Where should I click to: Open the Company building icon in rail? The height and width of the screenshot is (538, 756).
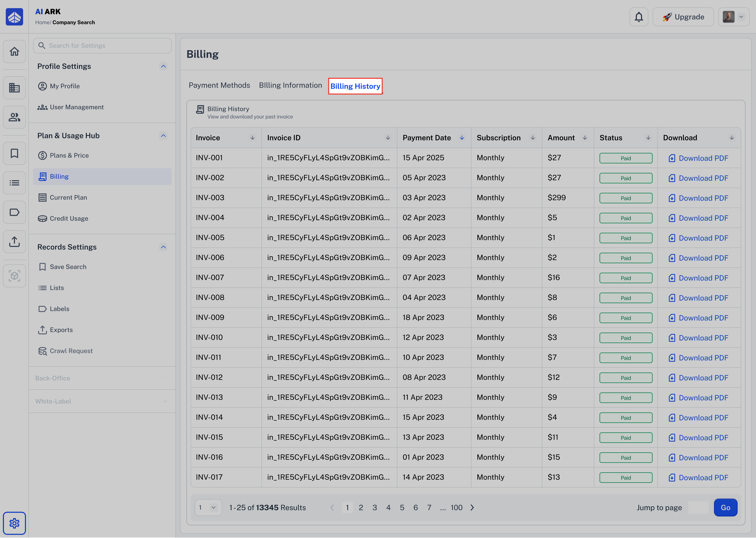14,87
